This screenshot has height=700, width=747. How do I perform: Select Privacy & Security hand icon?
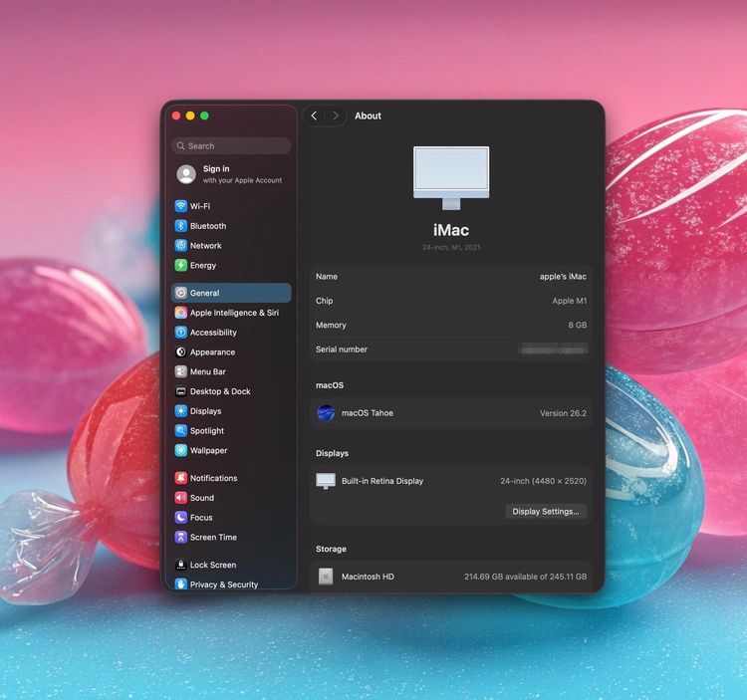[180, 583]
